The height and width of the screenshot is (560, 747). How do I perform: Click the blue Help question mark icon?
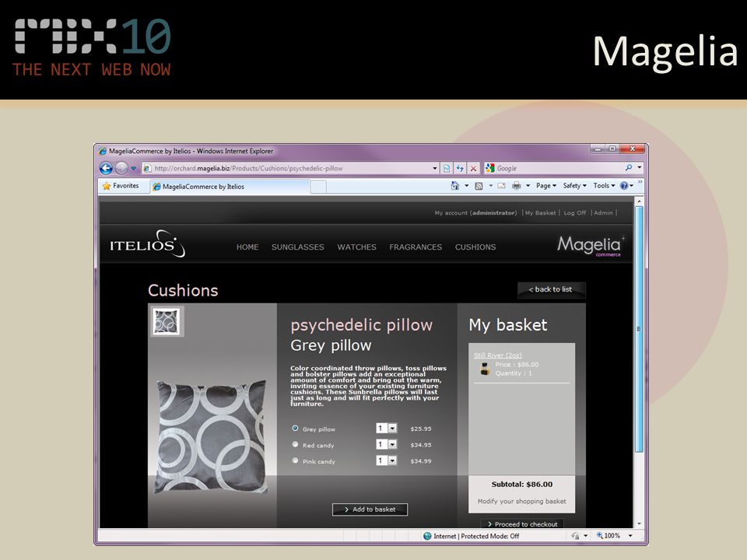point(623,186)
